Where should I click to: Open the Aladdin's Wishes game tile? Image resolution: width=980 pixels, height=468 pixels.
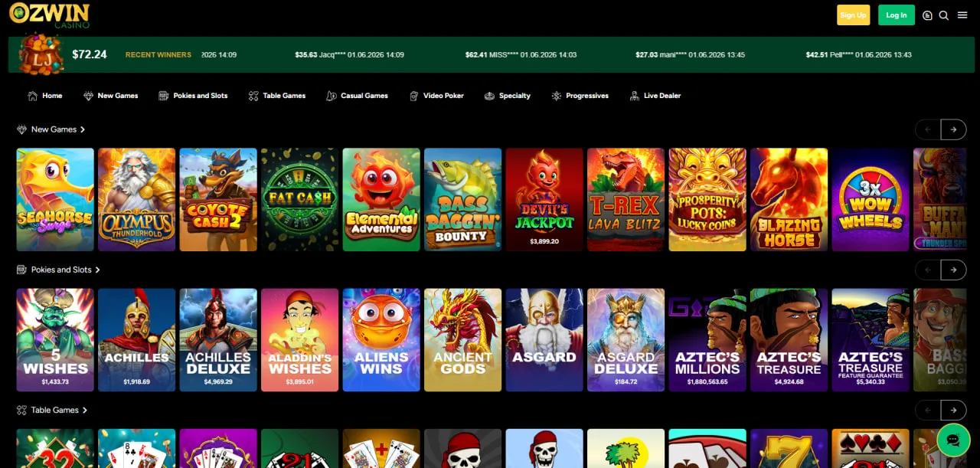coord(299,339)
